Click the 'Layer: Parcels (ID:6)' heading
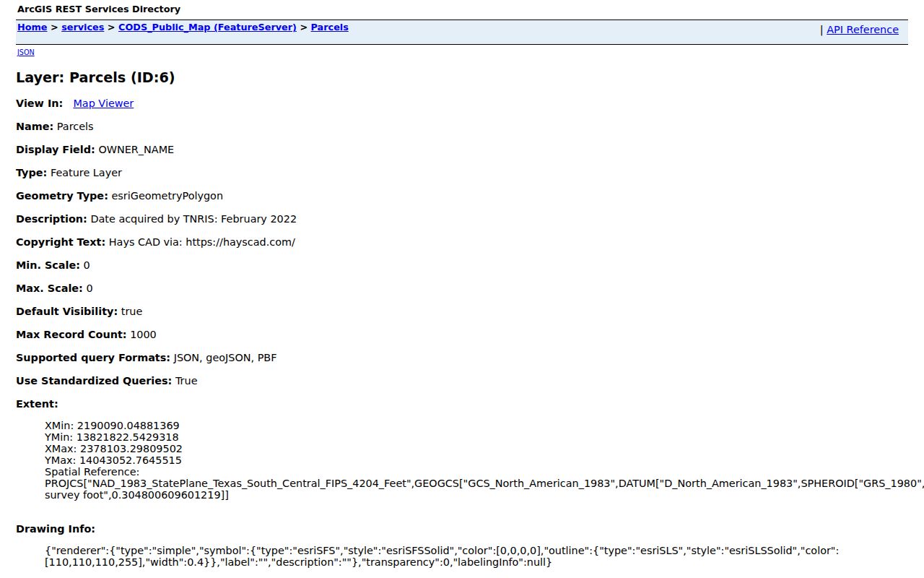Viewport: 924px width, 578px height. (x=95, y=77)
